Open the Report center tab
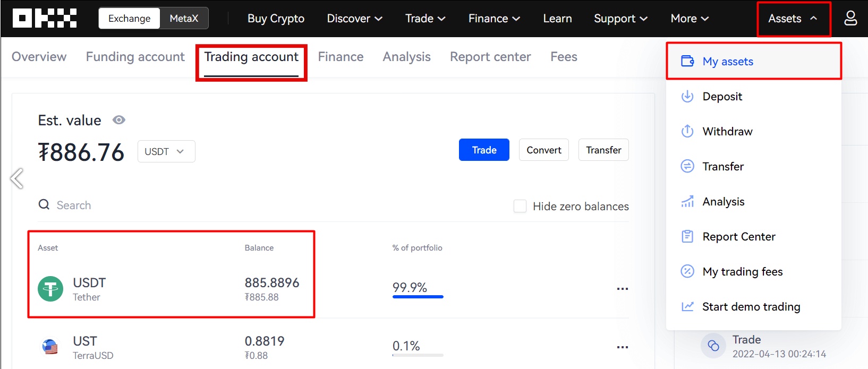 [490, 57]
